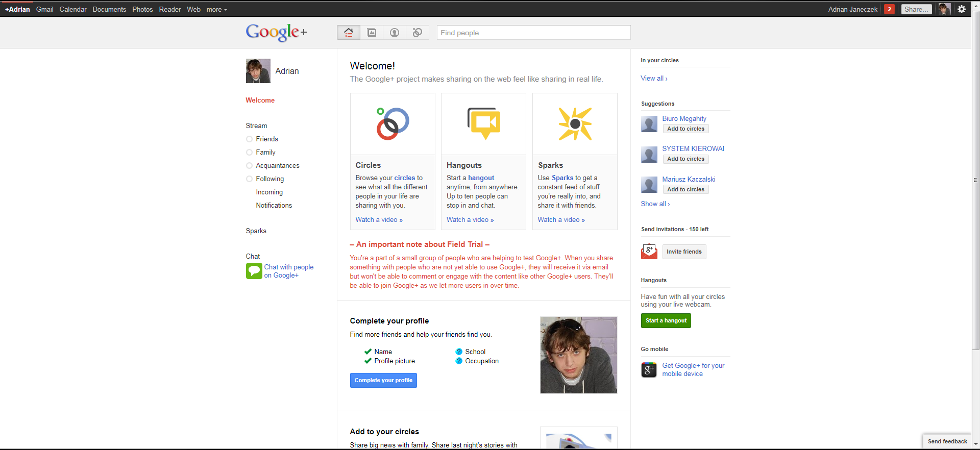Open Documents from the top bar
The image size is (980, 450).
(x=109, y=9)
